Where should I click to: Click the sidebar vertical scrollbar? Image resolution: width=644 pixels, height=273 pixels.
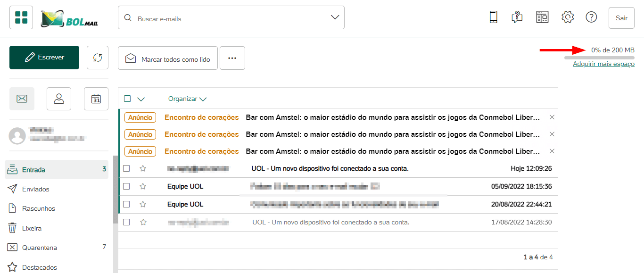116,189
